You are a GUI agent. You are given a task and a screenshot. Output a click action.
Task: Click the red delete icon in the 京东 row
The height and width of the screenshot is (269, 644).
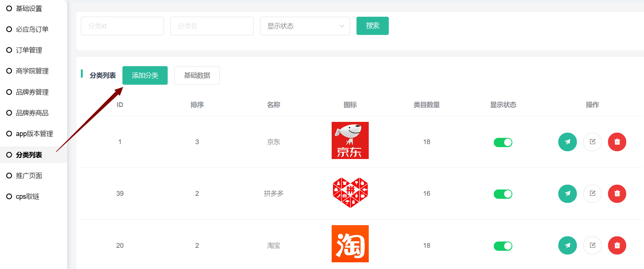click(617, 142)
